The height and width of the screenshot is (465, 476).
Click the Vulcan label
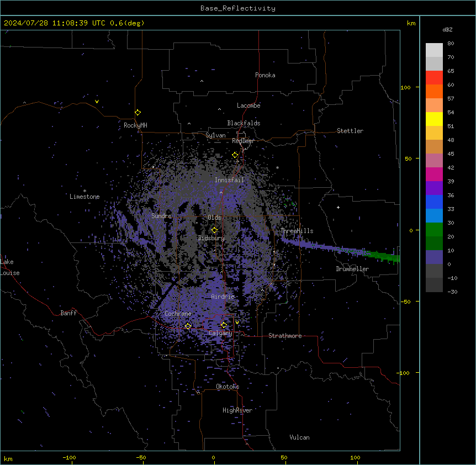point(300,437)
